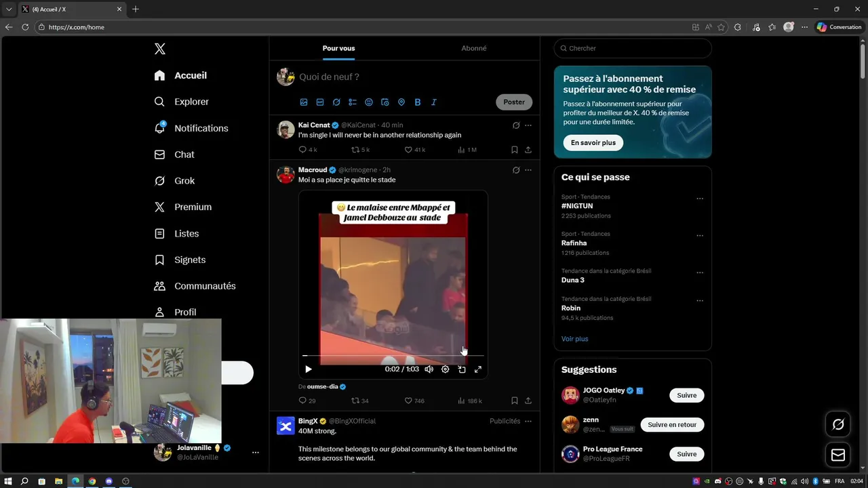Open Grok from the left sidebar

tap(175, 181)
